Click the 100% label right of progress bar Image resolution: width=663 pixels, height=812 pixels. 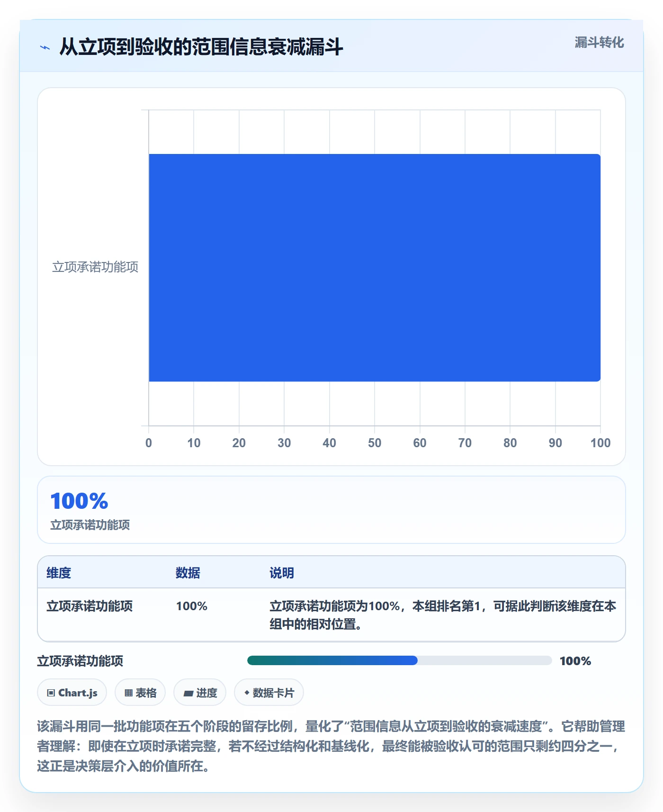pyautogui.click(x=575, y=661)
